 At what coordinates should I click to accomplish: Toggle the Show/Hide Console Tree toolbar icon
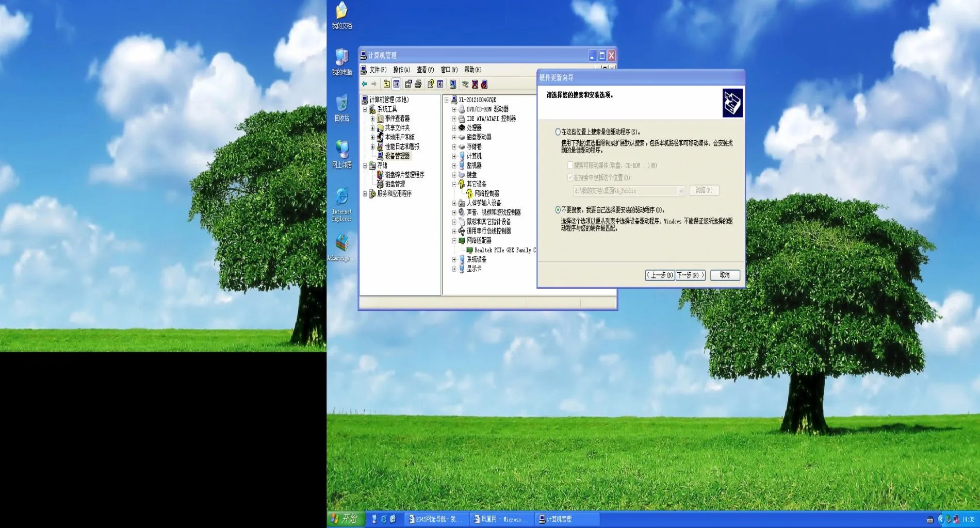pyautogui.click(x=396, y=84)
